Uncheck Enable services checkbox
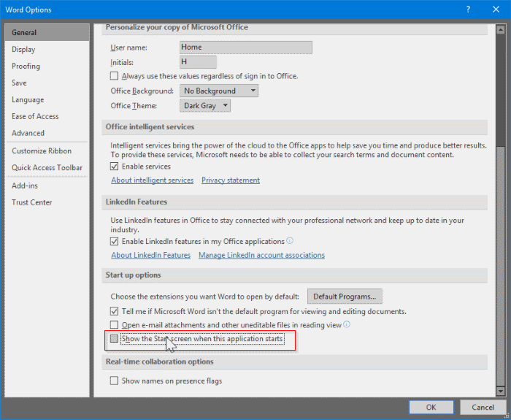 (114, 167)
